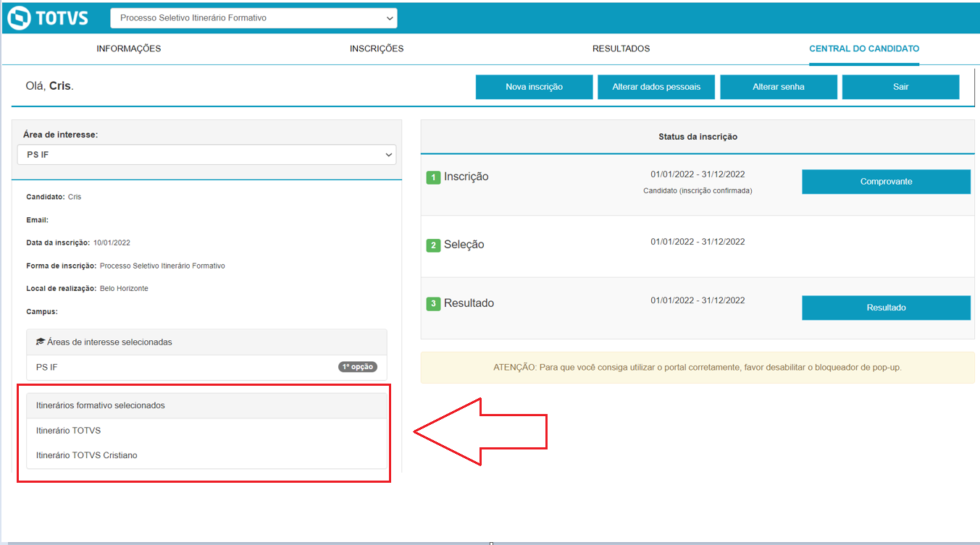This screenshot has width=980, height=545.
Task: Click the TOTVS logo
Action: 47,17
